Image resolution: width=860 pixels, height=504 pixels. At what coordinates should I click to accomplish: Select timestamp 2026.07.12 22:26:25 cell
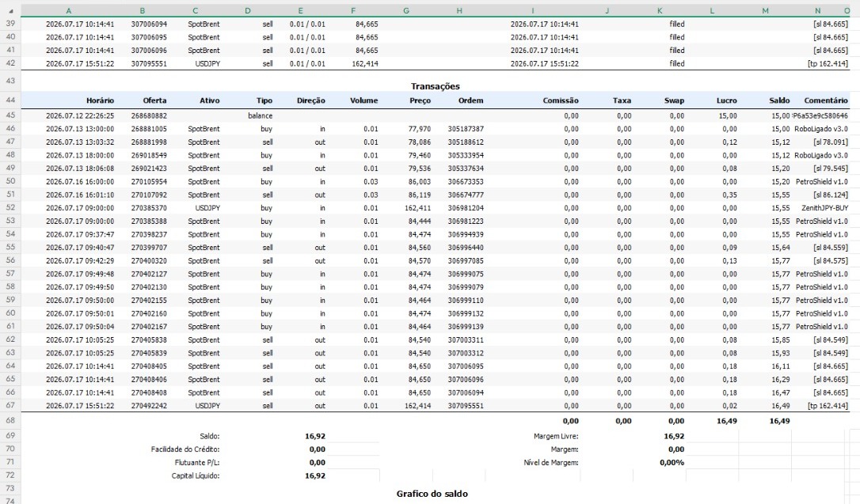coord(80,116)
